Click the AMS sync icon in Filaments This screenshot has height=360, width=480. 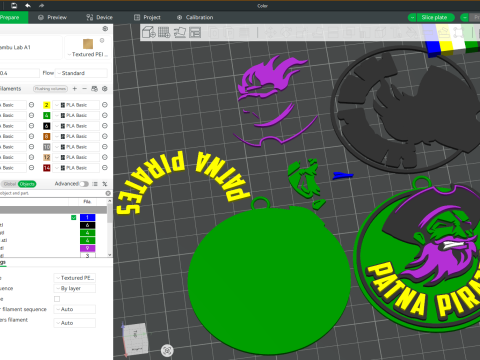coord(94,89)
